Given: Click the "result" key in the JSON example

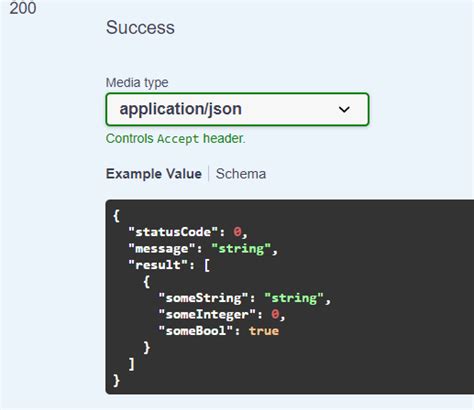Looking at the screenshot, I should 158,265.
